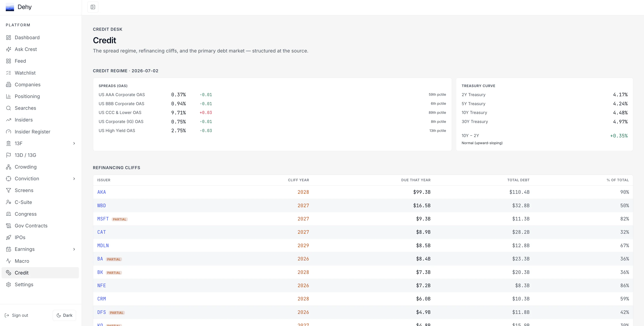This screenshot has height=326, width=644.
Task: Click the Macro pulse icon
Action: pos(8,261)
